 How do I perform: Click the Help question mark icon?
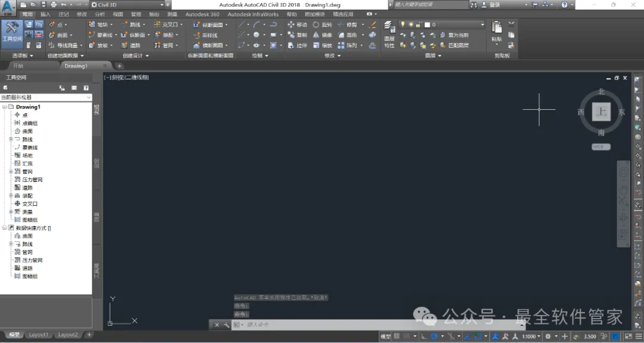(x=564, y=5)
